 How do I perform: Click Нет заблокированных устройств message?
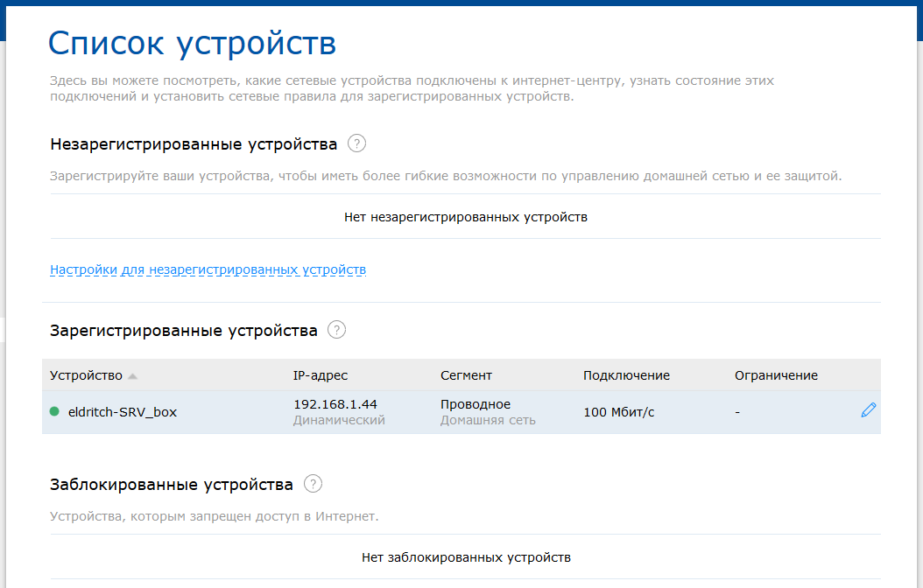[x=466, y=557]
